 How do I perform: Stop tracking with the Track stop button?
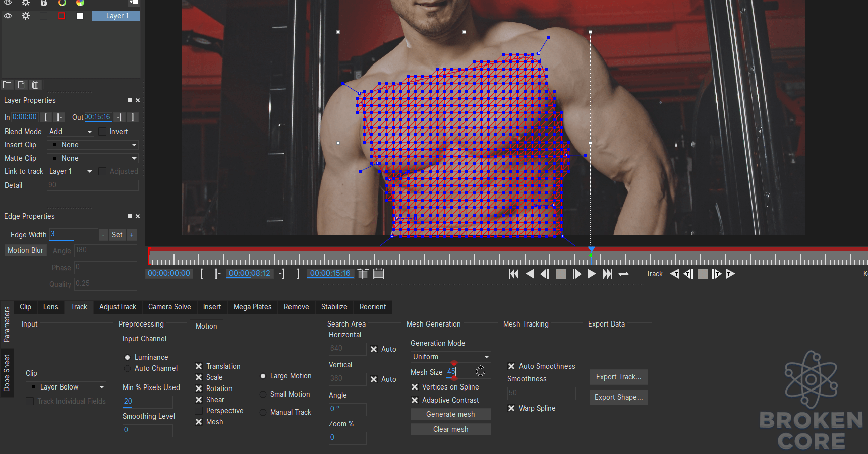click(x=702, y=274)
